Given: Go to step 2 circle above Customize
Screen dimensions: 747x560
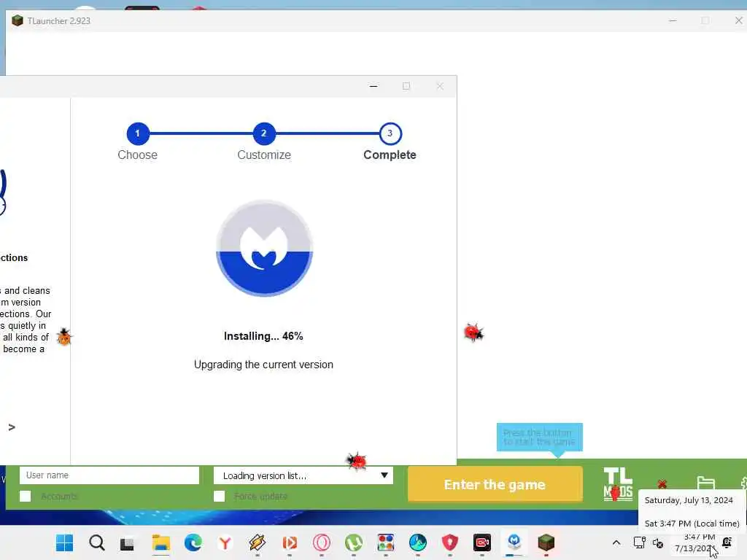Looking at the screenshot, I should click(x=264, y=133).
